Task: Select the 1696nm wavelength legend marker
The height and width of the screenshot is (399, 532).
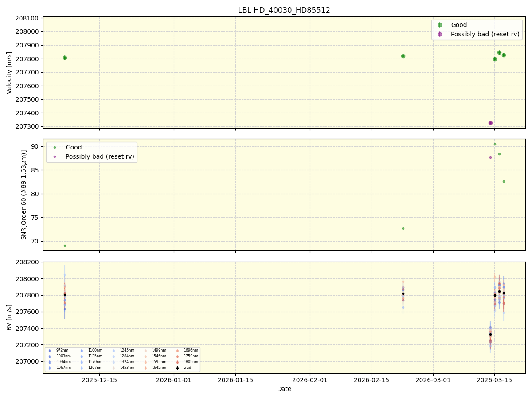Action: click(177, 350)
